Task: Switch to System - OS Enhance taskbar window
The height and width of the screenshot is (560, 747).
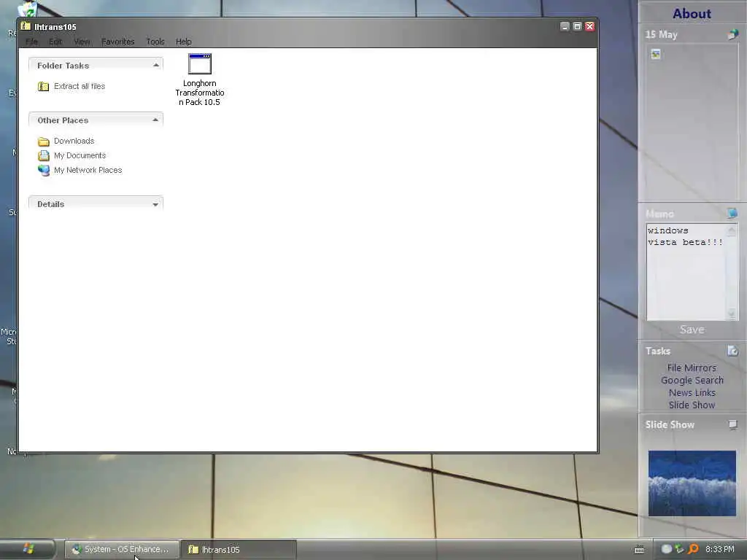Action: coord(122,550)
